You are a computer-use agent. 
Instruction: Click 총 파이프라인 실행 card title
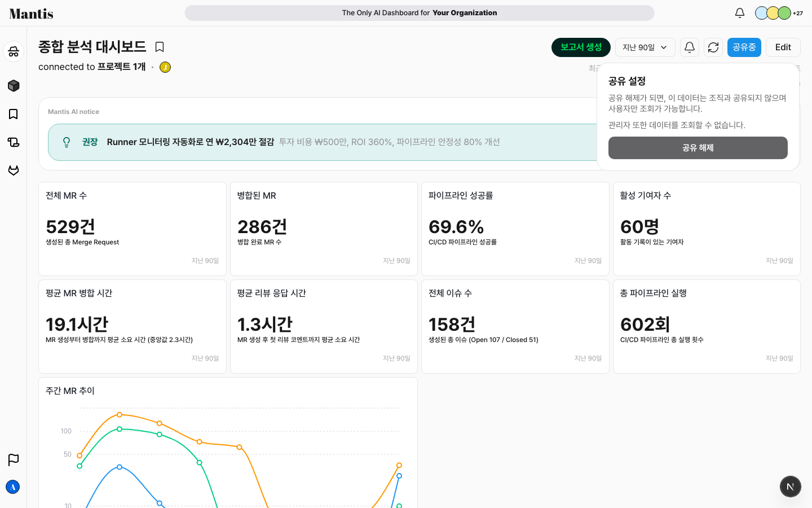(x=654, y=293)
